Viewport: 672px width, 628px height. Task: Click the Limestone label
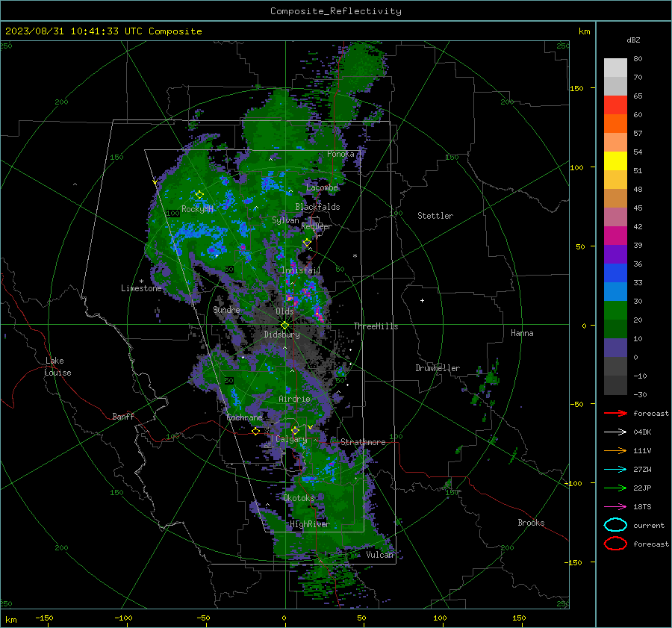click(x=141, y=288)
